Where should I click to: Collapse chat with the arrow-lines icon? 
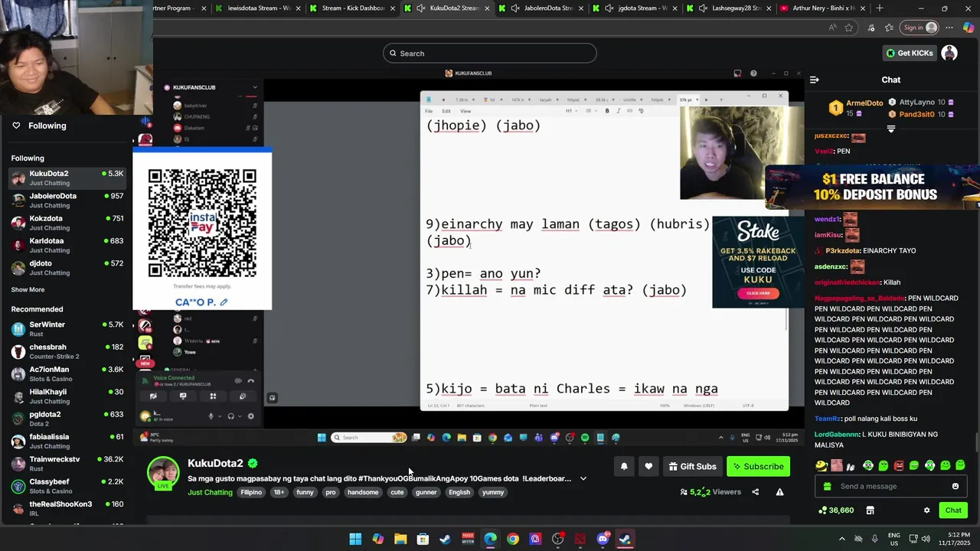click(x=815, y=80)
